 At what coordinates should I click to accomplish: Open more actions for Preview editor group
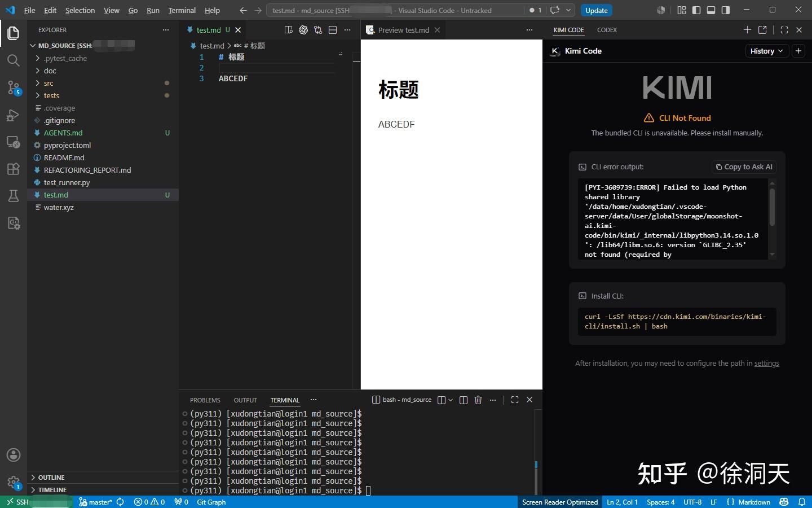(529, 30)
